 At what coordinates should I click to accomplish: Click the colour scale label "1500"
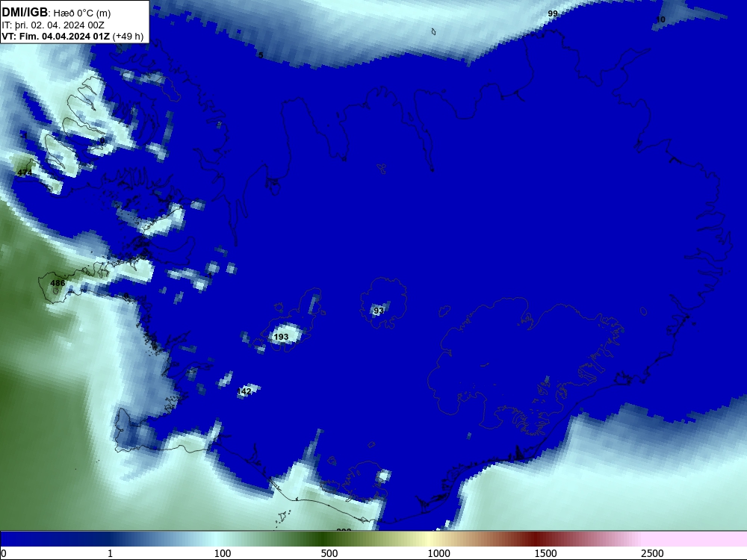(545, 553)
